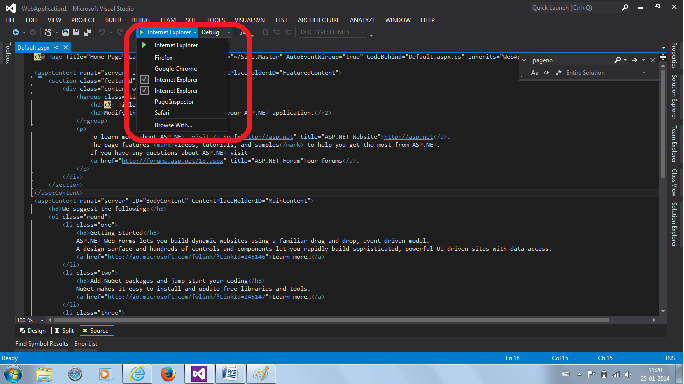Viewport: 684px width, 384px height.
Task: Toggle first checked Internet Explorer entry
Action: [x=144, y=79]
